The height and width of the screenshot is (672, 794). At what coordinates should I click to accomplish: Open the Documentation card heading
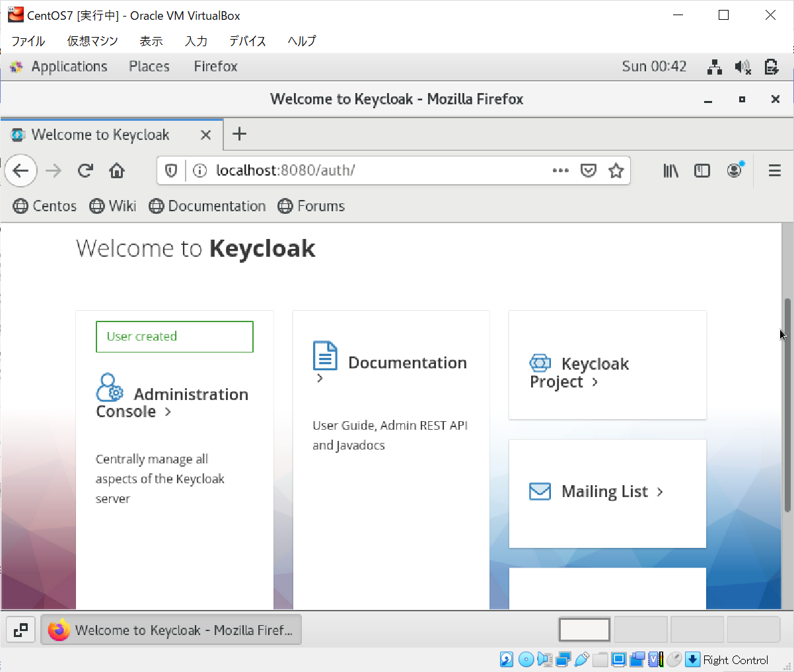(407, 362)
